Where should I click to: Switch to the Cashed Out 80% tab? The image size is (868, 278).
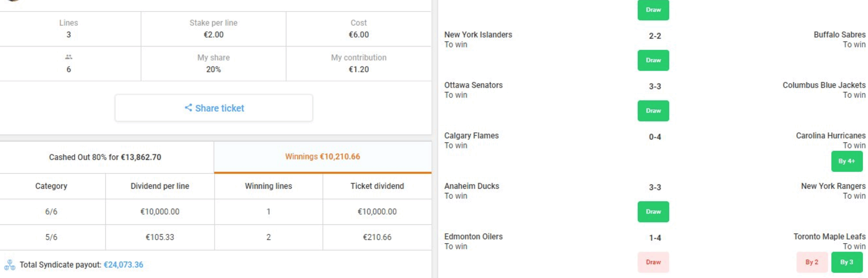[105, 157]
